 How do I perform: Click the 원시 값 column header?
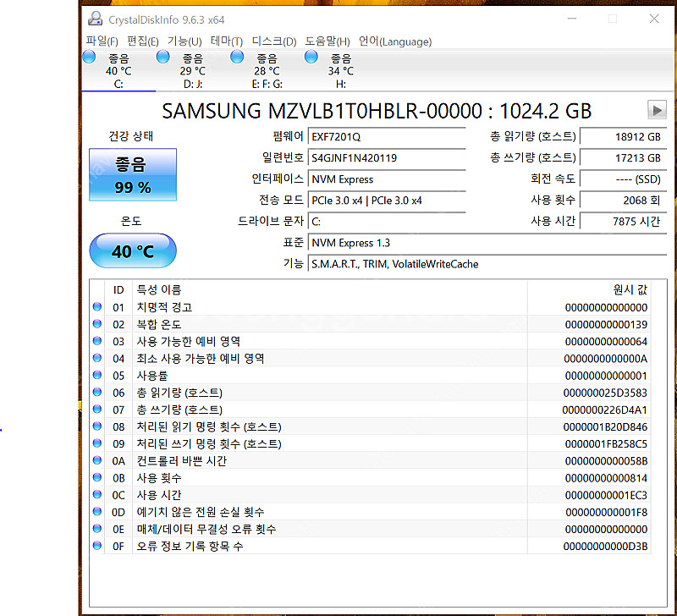coord(589,289)
